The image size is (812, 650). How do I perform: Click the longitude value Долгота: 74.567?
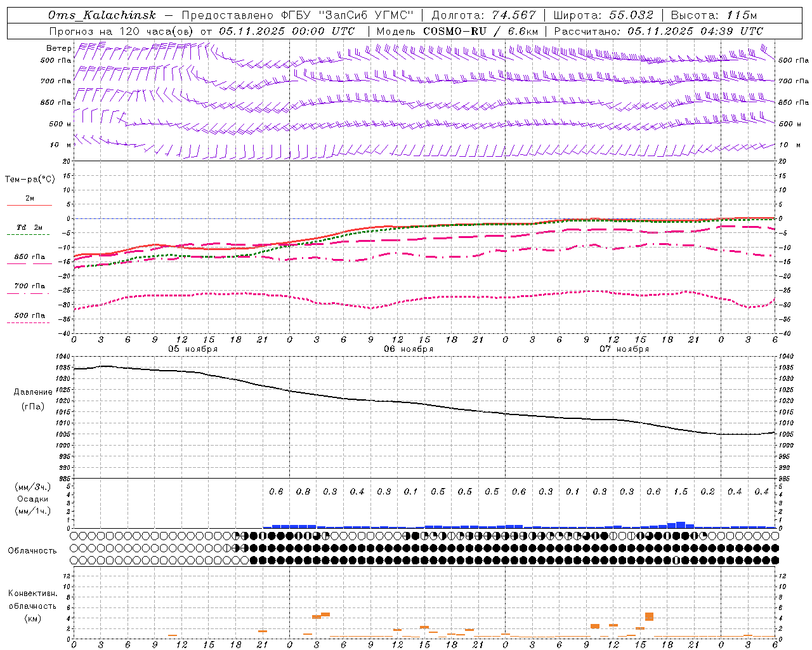(483, 15)
